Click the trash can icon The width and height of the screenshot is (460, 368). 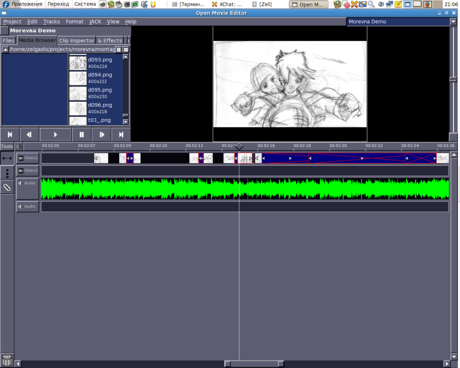tap(7, 360)
